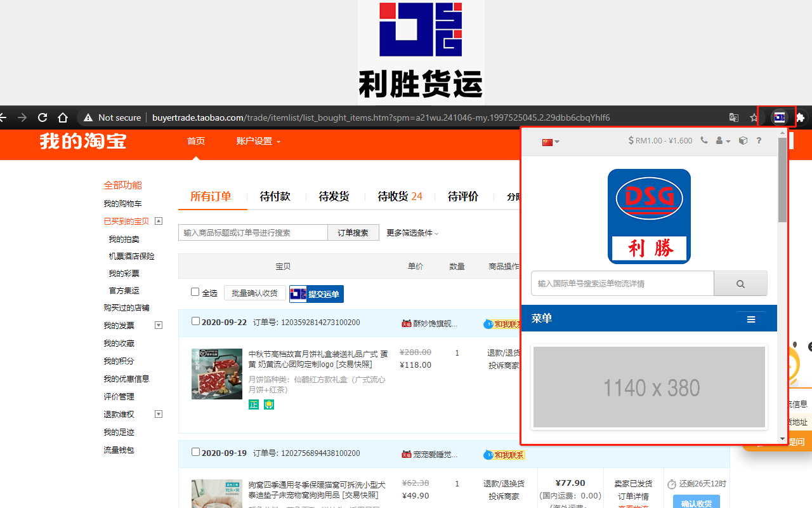Focus the popup waybill tracking search field
Image resolution: width=812 pixels, height=508 pixels.
coord(622,283)
